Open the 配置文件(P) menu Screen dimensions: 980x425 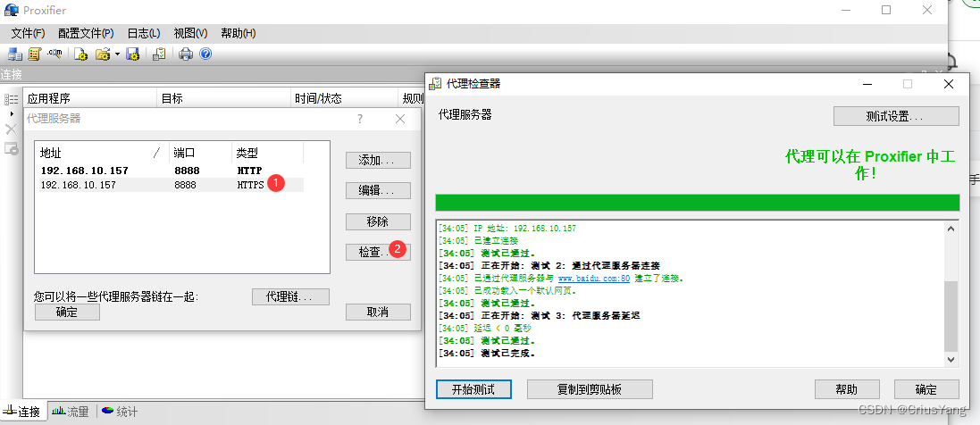[x=87, y=33]
